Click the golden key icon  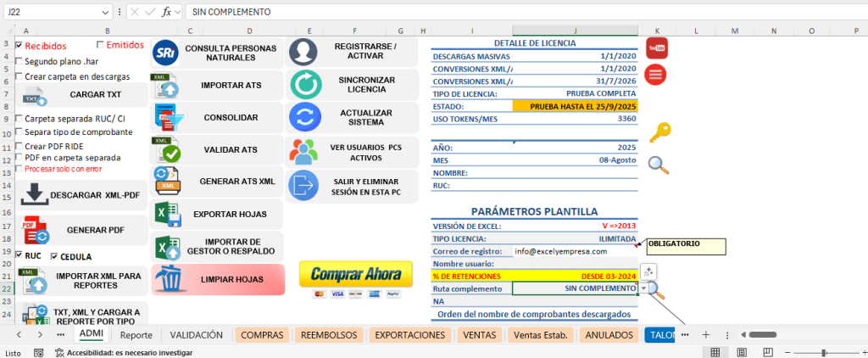[659, 132]
